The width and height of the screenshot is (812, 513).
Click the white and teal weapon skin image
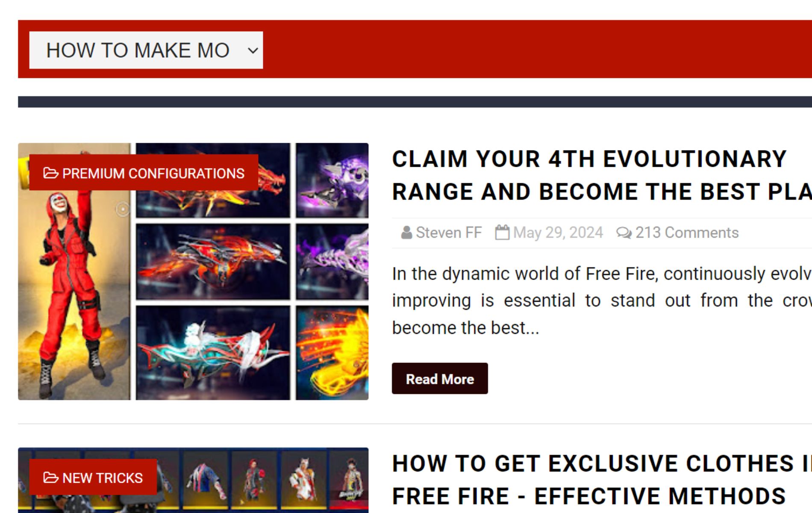click(213, 353)
